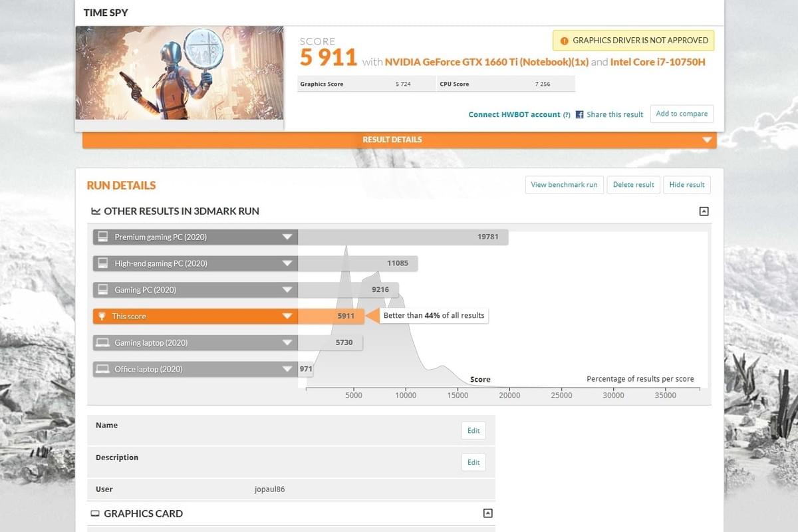Click the Premium gaming PC score 19781 bar

[403, 237]
